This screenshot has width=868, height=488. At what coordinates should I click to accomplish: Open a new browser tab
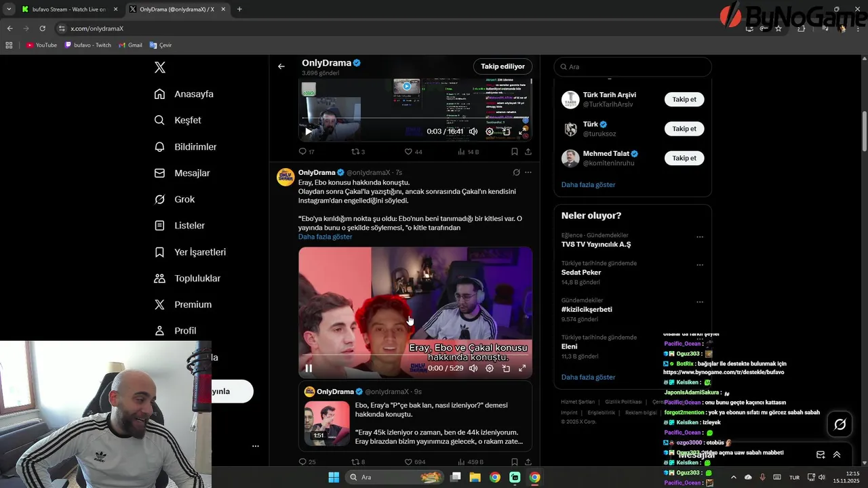239,9
